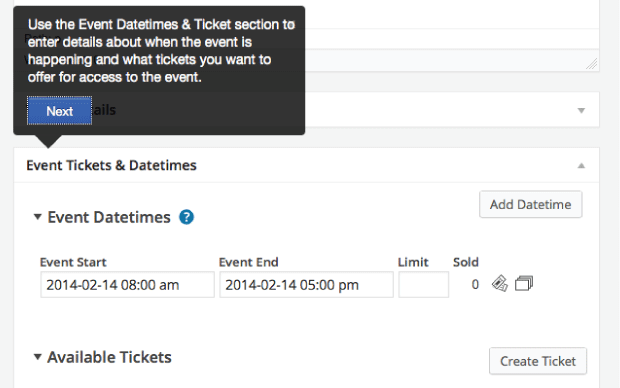Viewport: 620px width, 388px height.
Task: Click the duplicate datetime icon
Action: click(524, 284)
